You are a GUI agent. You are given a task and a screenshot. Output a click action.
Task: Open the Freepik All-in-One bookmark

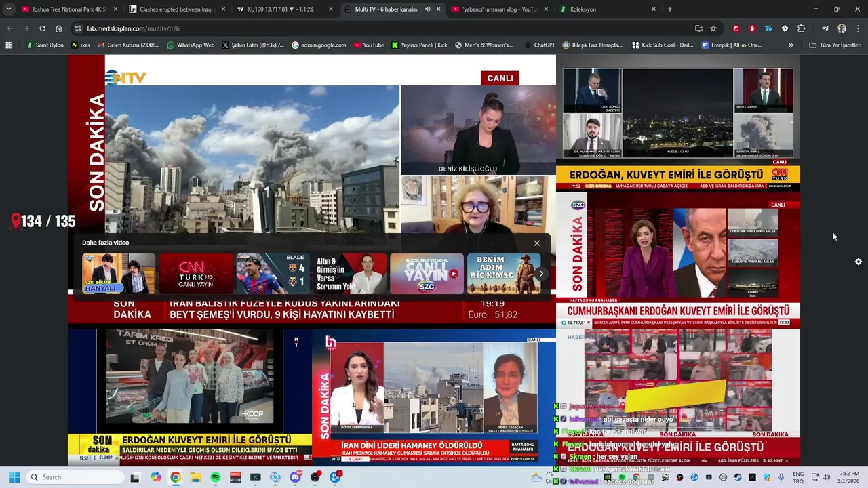pyautogui.click(x=732, y=45)
